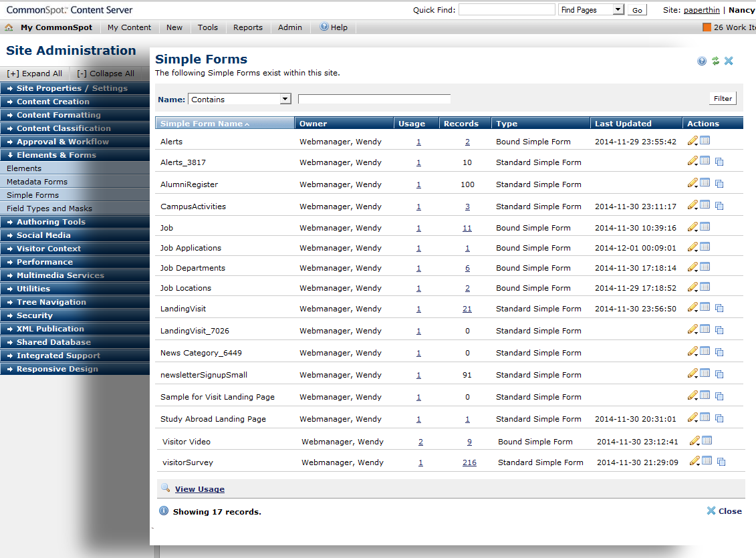Click the pencil edit icon for CampusActivities
The image size is (756, 558).
pyautogui.click(x=693, y=204)
